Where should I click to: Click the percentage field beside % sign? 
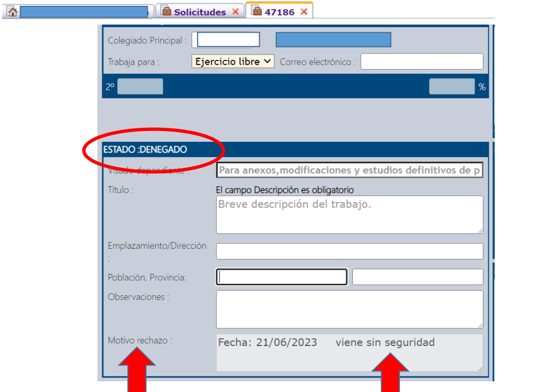coord(451,86)
